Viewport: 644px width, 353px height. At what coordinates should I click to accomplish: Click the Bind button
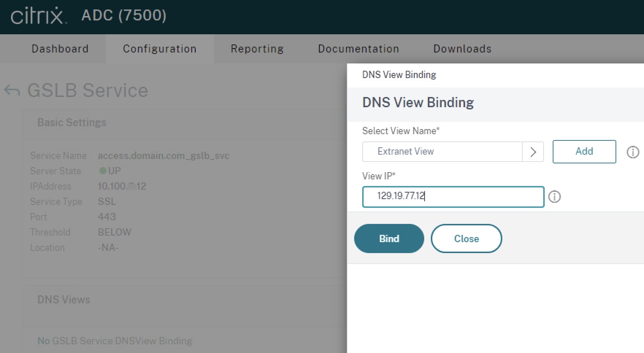coord(388,238)
